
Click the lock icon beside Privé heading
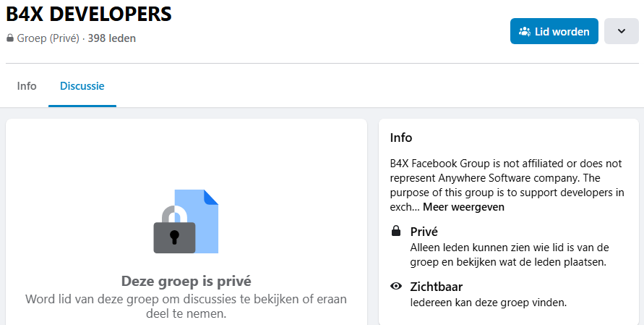[395, 232]
